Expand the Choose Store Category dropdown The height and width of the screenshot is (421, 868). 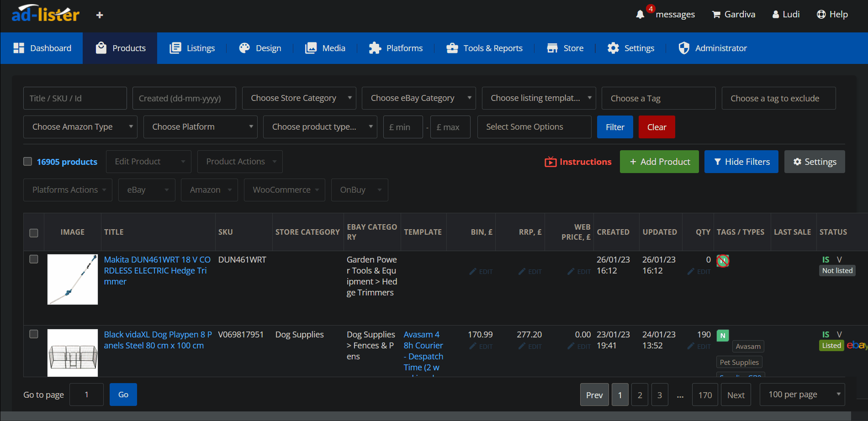click(299, 98)
